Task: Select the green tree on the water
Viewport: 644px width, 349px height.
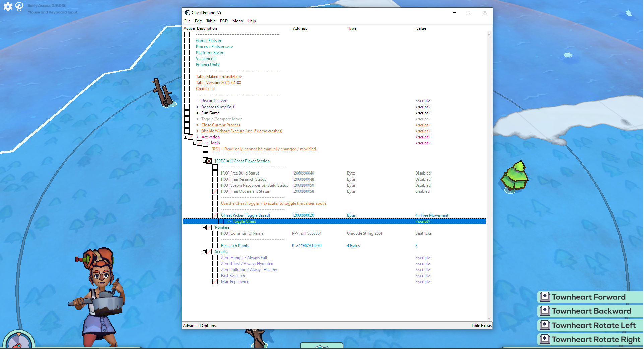Action: click(514, 177)
